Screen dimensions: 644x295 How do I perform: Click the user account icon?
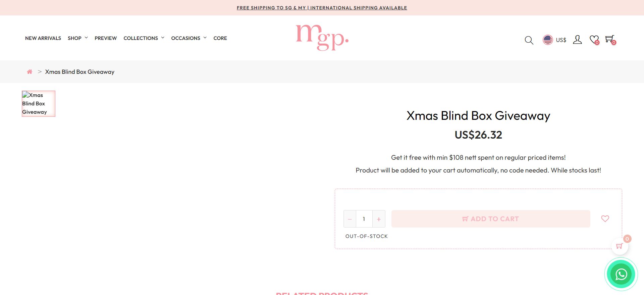tap(577, 40)
